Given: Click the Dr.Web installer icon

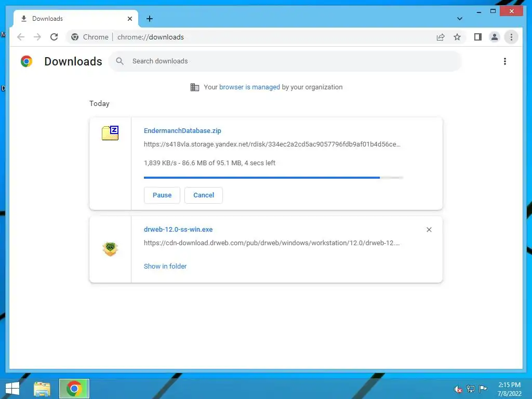Looking at the screenshot, I should click(110, 249).
